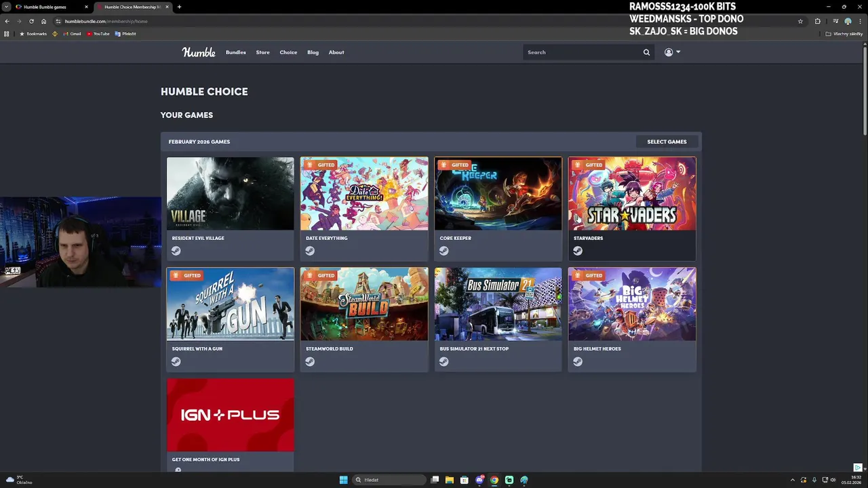Click the Steam icon under Steamworld Build
This screenshot has width=868, height=488.
point(310,361)
